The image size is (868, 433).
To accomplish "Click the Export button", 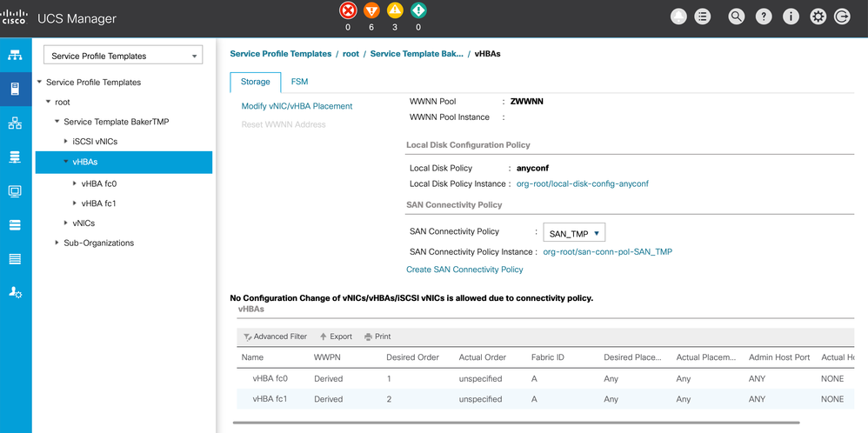I will tap(336, 336).
